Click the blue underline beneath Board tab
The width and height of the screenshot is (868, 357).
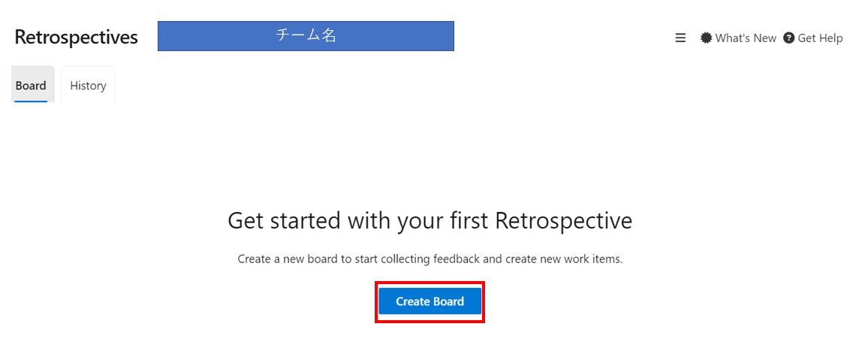coord(31,101)
